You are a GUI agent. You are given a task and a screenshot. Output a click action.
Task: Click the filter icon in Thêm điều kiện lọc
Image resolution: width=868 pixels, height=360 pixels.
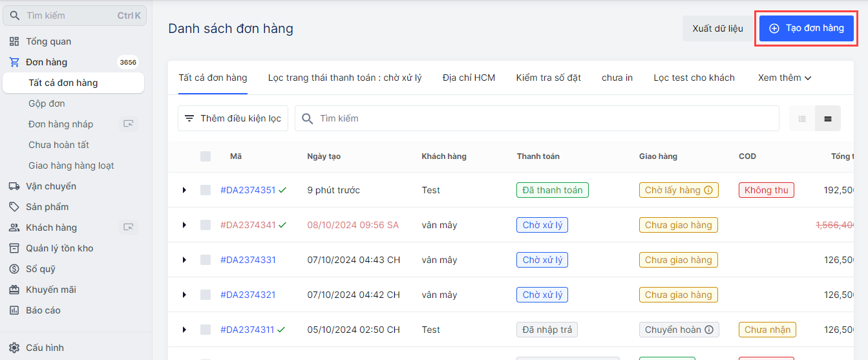(189, 118)
